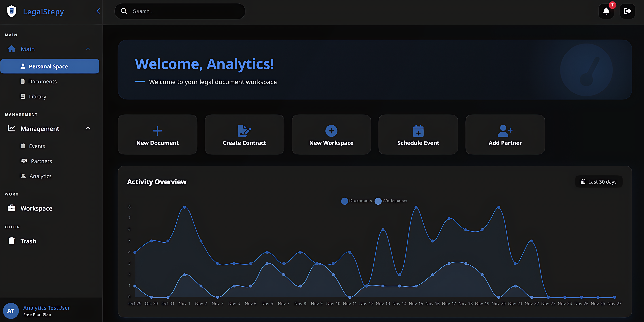Open the Library section icon
644x322 pixels.
pyautogui.click(x=23, y=96)
